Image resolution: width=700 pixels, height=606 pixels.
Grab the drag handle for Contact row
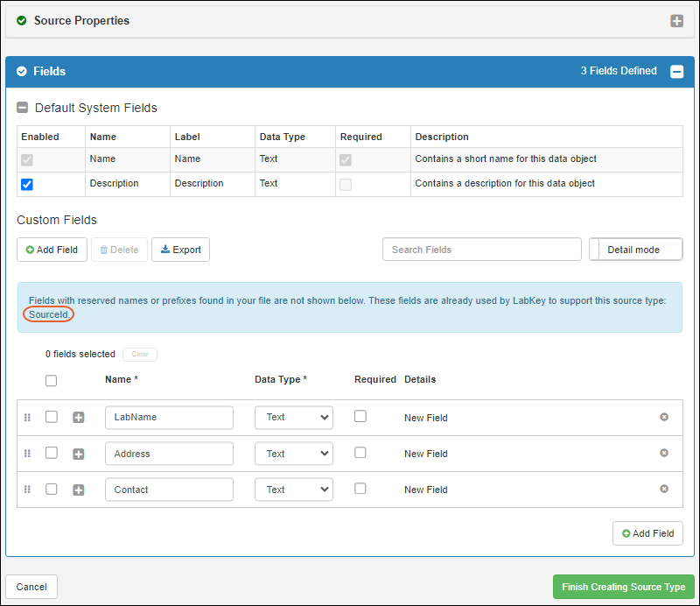27,489
